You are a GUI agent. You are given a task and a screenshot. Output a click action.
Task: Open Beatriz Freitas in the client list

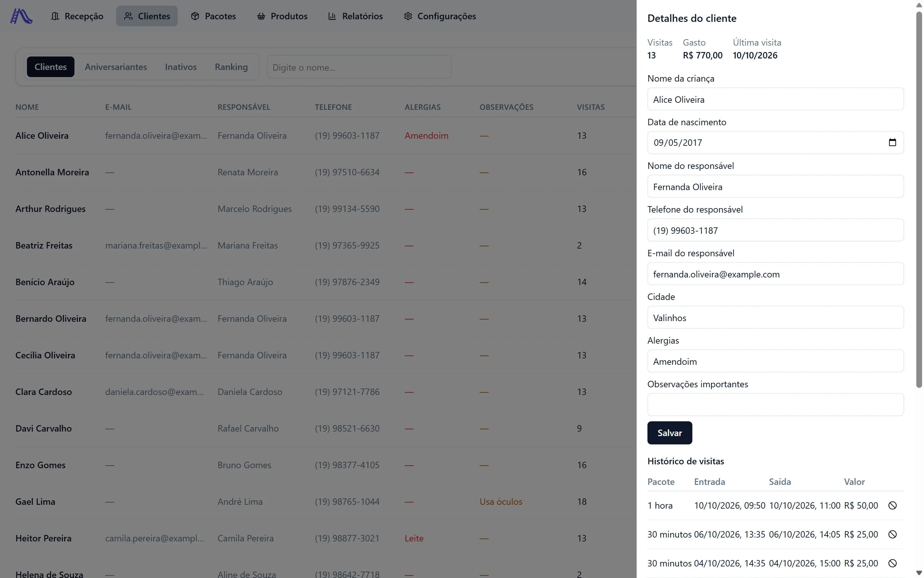(44, 245)
